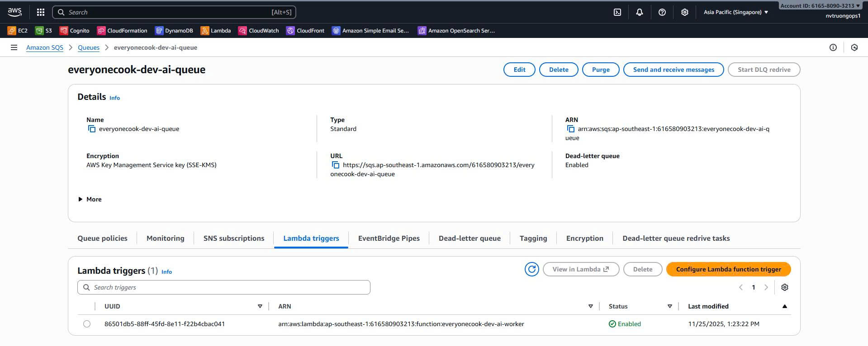Open Send and receive messages

tap(674, 70)
